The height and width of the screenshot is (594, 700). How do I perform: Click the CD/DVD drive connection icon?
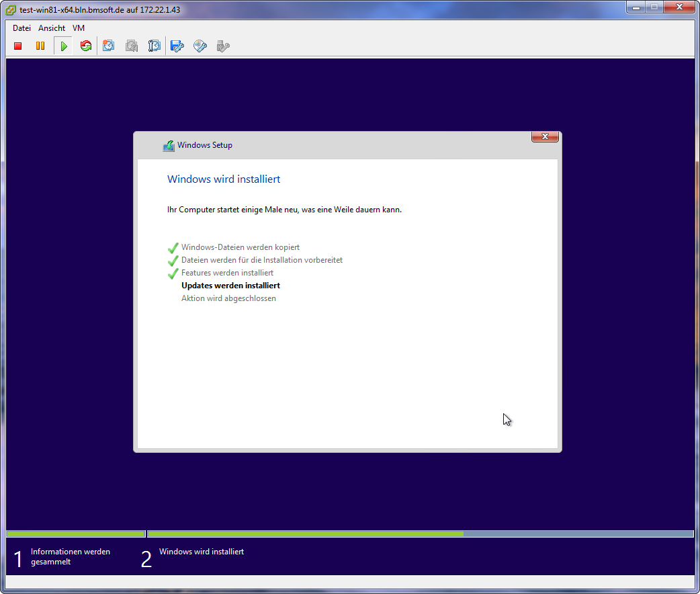[200, 46]
